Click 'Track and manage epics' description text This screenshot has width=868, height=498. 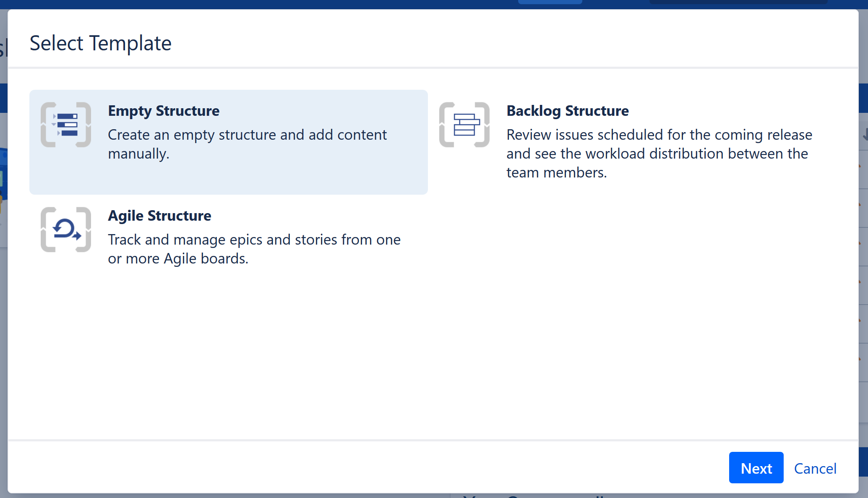[254, 249]
